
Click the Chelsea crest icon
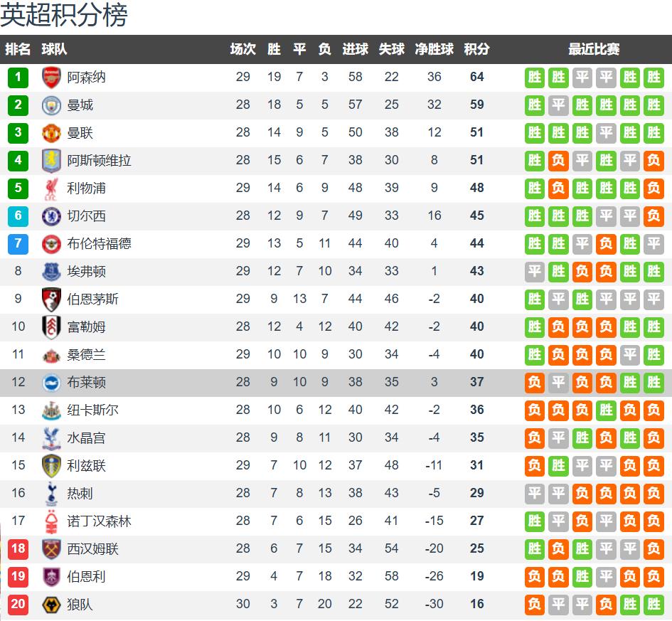point(51,216)
